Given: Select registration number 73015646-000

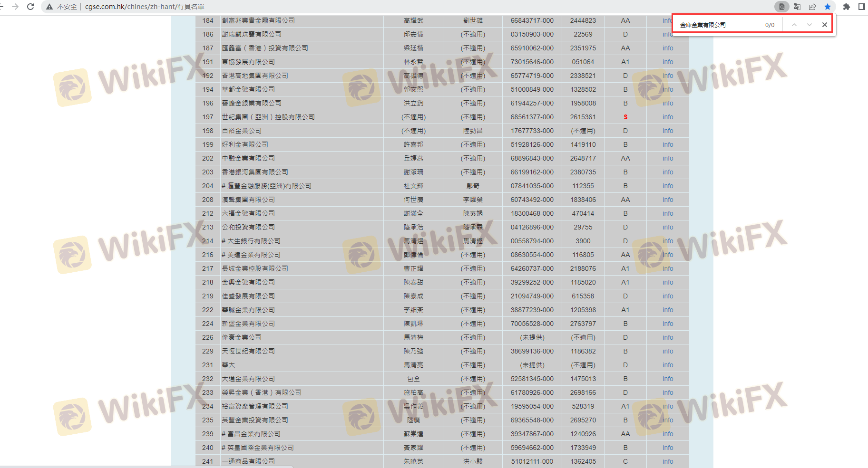Looking at the screenshot, I should tap(532, 62).
